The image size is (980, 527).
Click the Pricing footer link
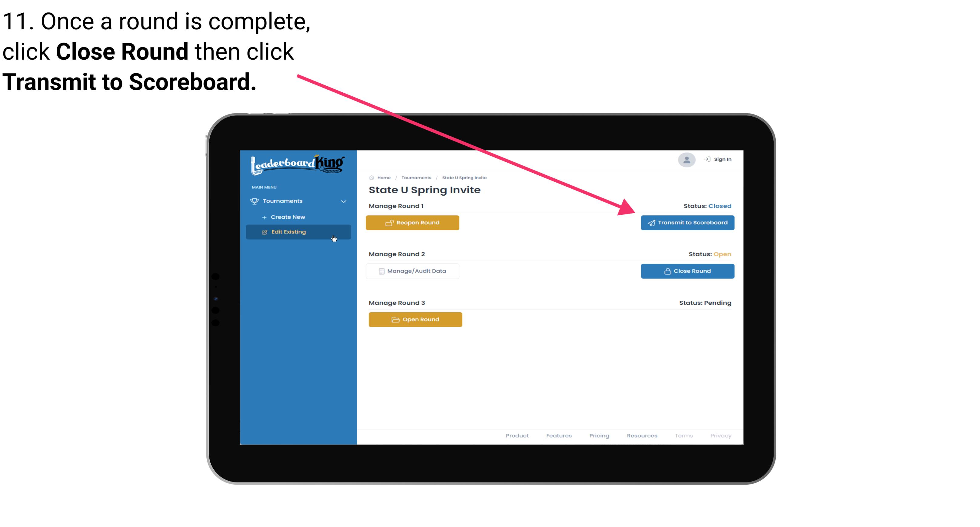click(x=600, y=436)
